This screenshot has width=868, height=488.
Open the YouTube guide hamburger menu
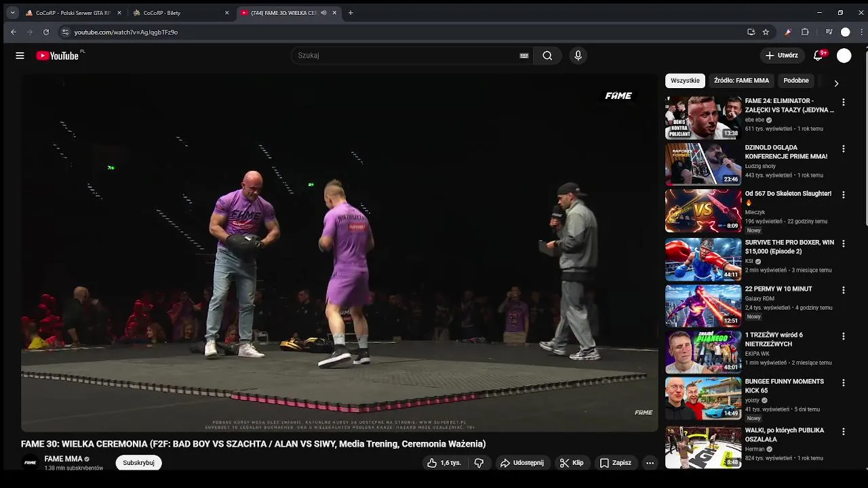point(20,56)
